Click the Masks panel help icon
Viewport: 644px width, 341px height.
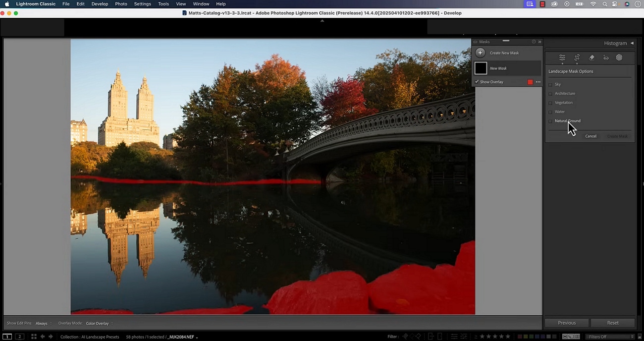pyautogui.click(x=534, y=42)
